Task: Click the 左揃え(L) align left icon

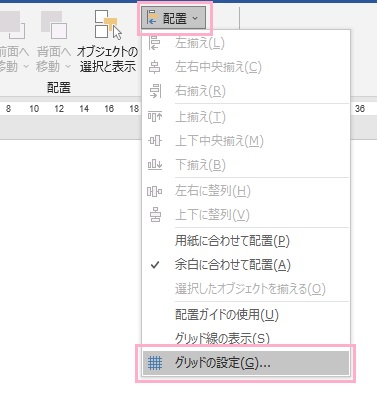Action: pyautogui.click(x=154, y=43)
